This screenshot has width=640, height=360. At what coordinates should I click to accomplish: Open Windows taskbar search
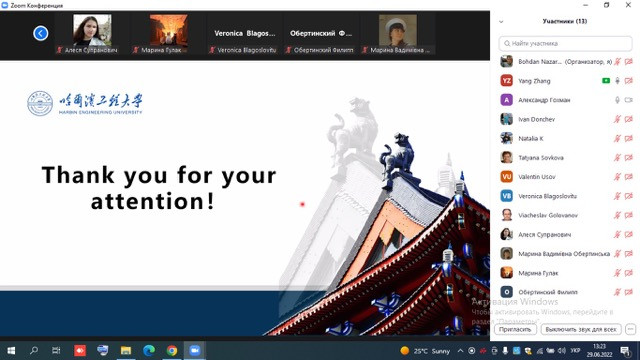tap(34, 350)
